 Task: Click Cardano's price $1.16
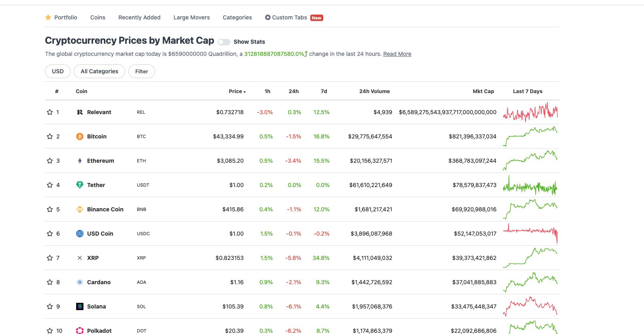tap(237, 282)
